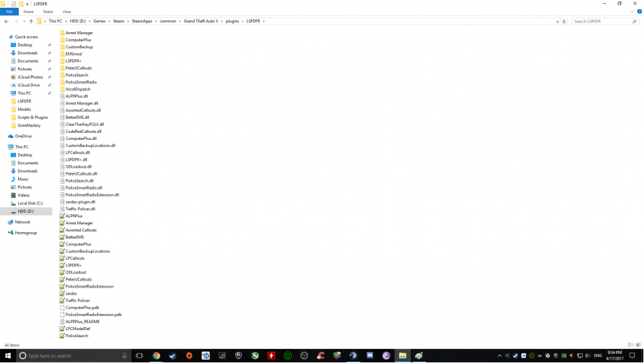Open the File menu

point(9,12)
